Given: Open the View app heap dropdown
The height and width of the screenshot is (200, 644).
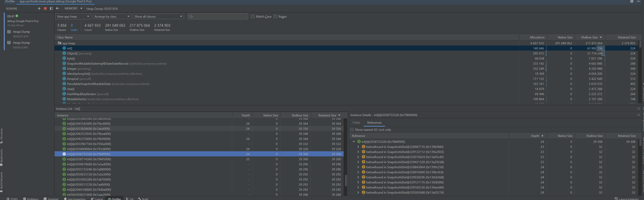Looking at the screenshot, I should coord(73,17).
